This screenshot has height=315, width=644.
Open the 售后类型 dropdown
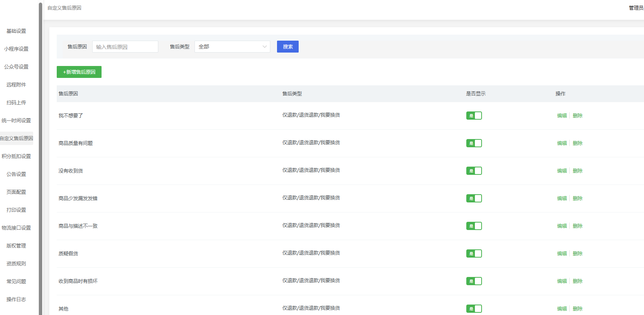coord(232,47)
